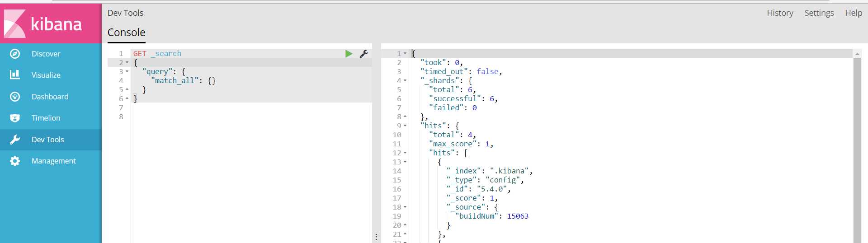Image resolution: width=868 pixels, height=243 pixels.
Task: Click "timed_out": false in the response
Action: click(x=461, y=71)
